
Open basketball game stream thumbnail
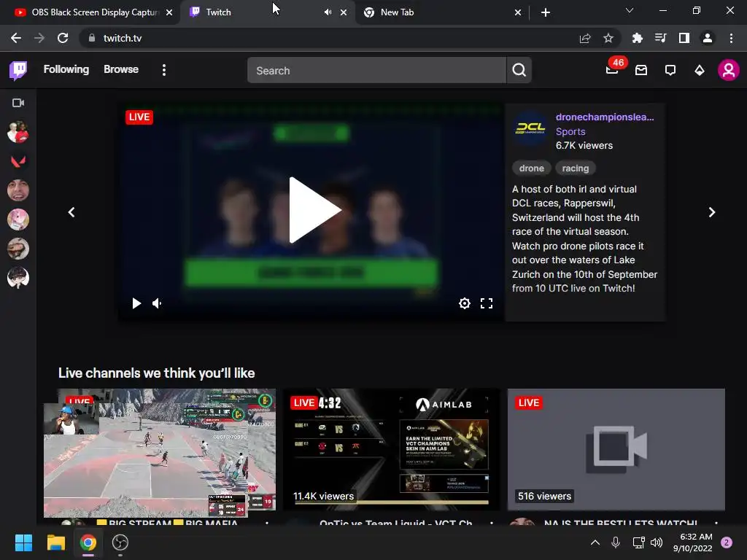click(x=160, y=453)
